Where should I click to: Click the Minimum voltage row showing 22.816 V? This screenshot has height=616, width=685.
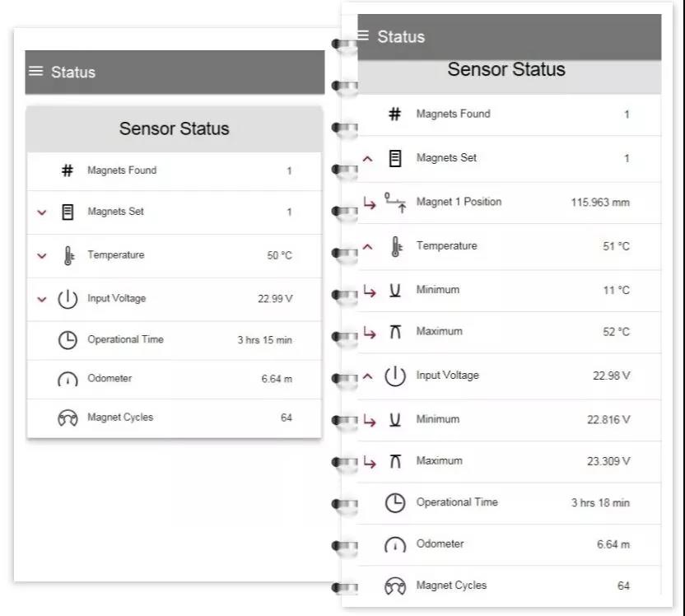click(509, 419)
